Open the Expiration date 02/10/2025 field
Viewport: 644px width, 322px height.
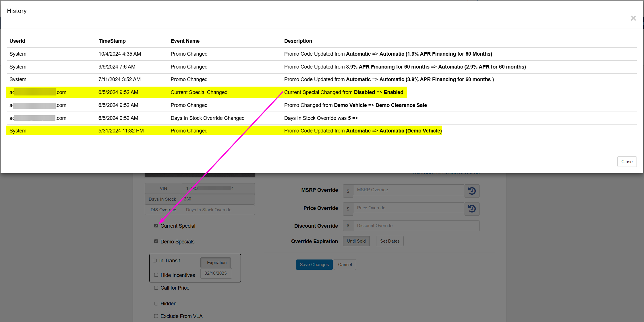216,273
